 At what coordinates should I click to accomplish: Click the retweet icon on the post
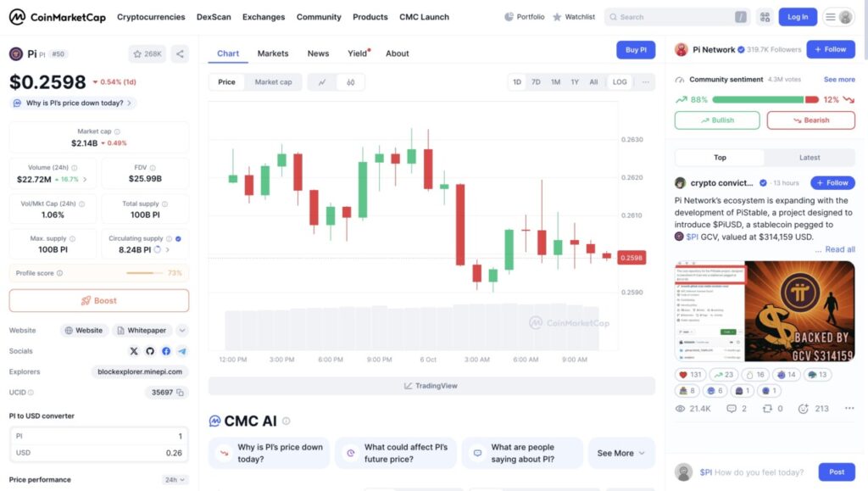(768, 409)
